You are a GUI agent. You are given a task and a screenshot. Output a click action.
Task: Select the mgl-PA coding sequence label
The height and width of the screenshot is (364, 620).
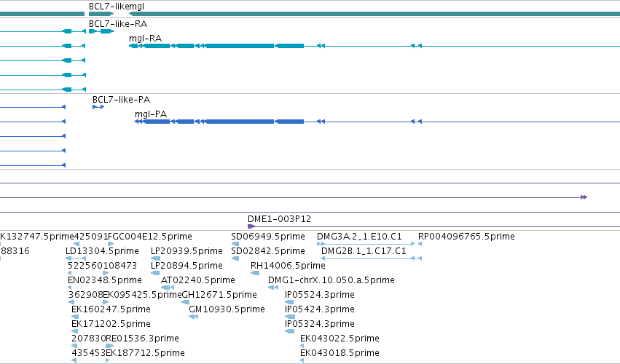[x=151, y=114]
